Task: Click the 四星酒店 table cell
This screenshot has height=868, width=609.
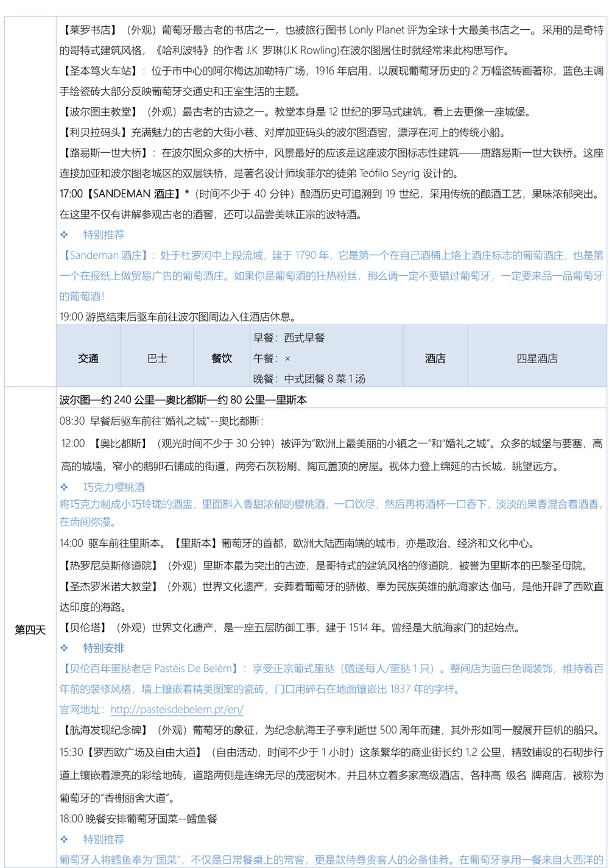Action: (537, 359)
